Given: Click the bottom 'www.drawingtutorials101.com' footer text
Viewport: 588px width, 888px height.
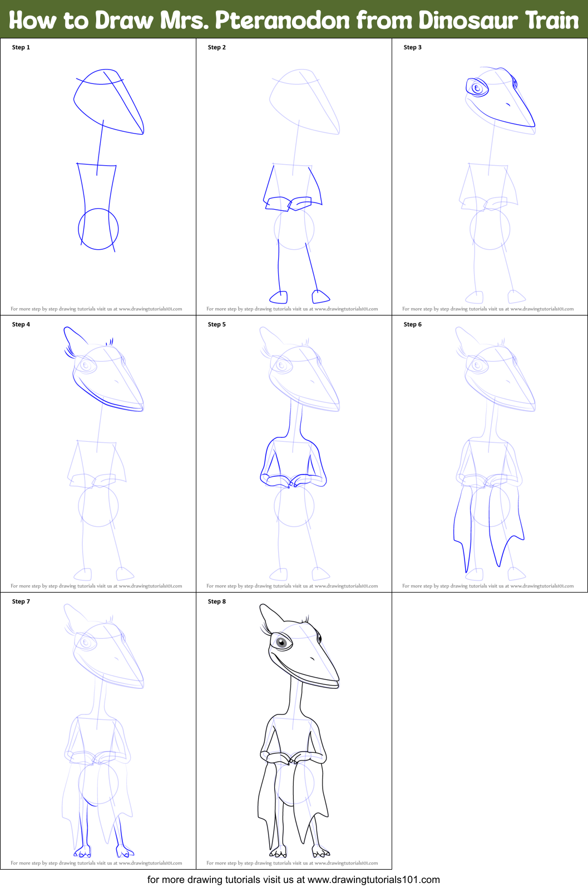Looking at the screenshot, I should 374,880.
